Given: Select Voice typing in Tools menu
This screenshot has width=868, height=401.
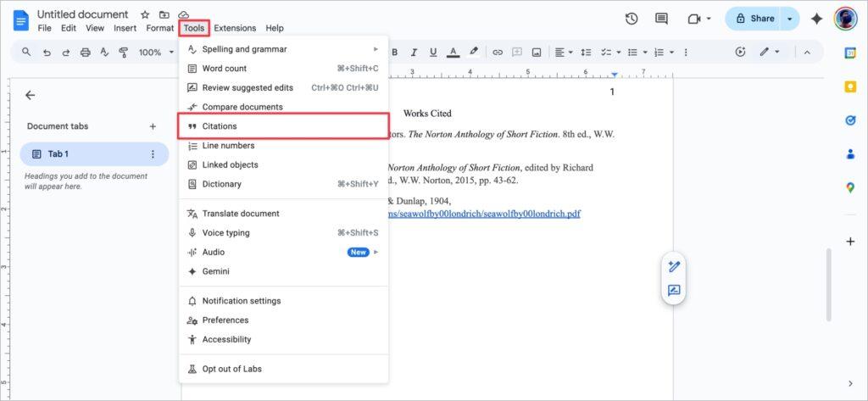Looking at the screenshot, I should [284, 233].
